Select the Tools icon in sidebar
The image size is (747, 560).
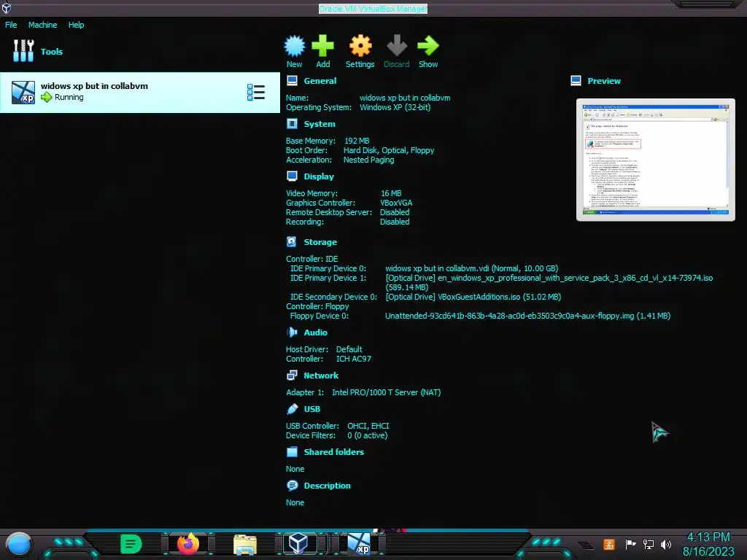pos(23,50)
